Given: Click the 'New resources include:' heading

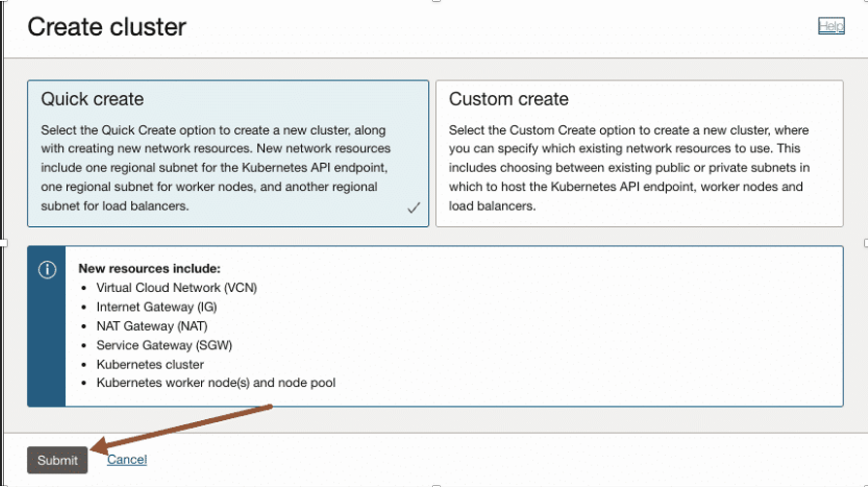Looking at the screenshot, I should (150, 268).
